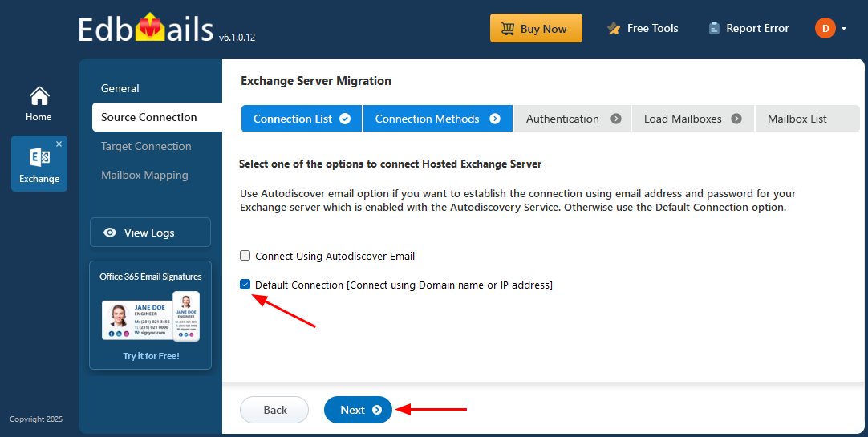Switch to the Authentication step tab
The image size is (868, 437).
click(x=573, y=119)
